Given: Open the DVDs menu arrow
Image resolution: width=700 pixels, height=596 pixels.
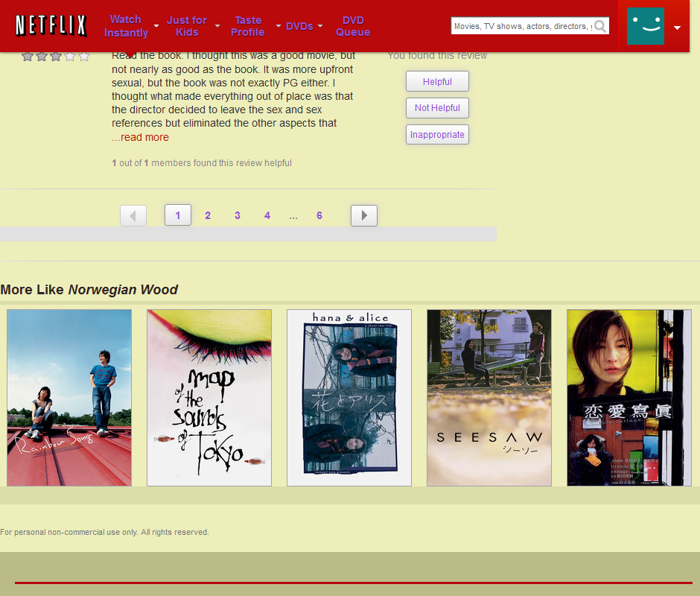Looking at the screenshot, I should pos(320,26).
